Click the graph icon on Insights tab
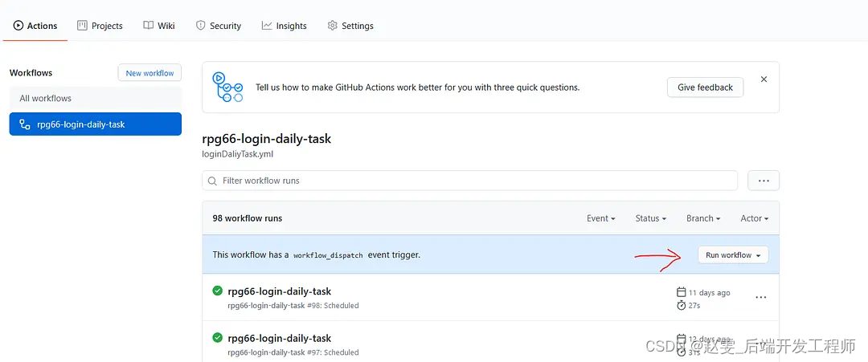This screenshot has width=868, height=362. coord(267,26)
